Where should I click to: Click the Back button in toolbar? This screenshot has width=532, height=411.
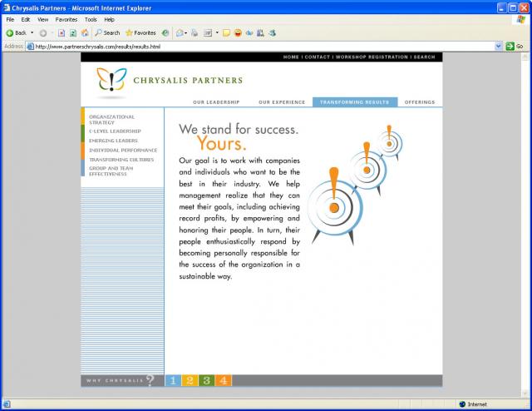(x=17, y=32)
